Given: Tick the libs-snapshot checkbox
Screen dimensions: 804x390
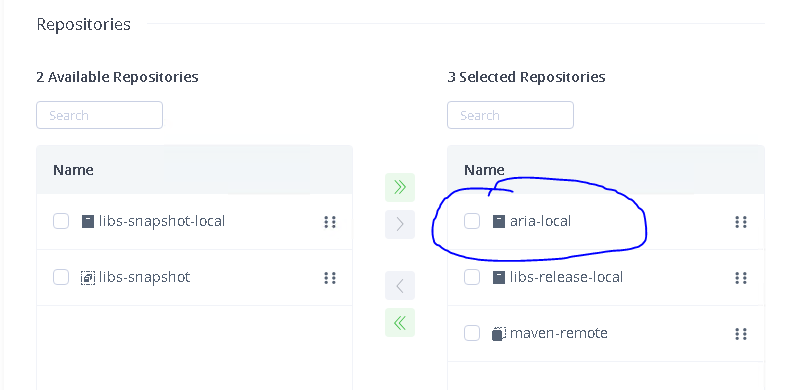Looking at the screenshot, I should pos(61,277).
